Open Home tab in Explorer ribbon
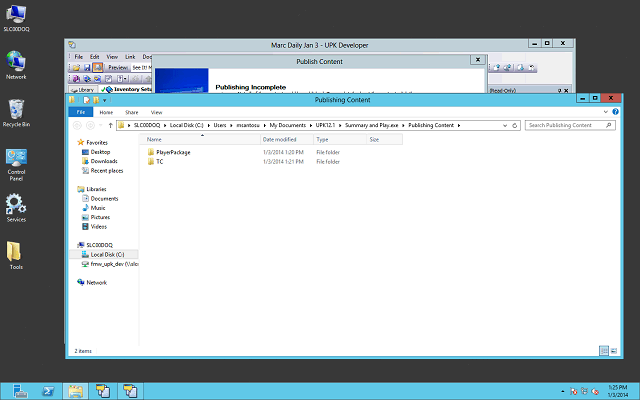This screenshot has width=640, height=400. 106,112
